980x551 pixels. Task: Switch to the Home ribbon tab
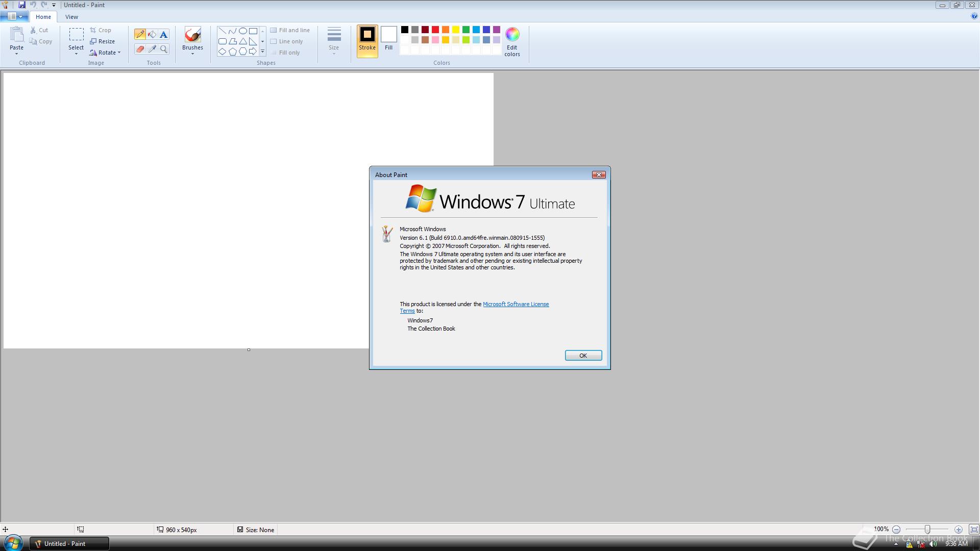43,17
